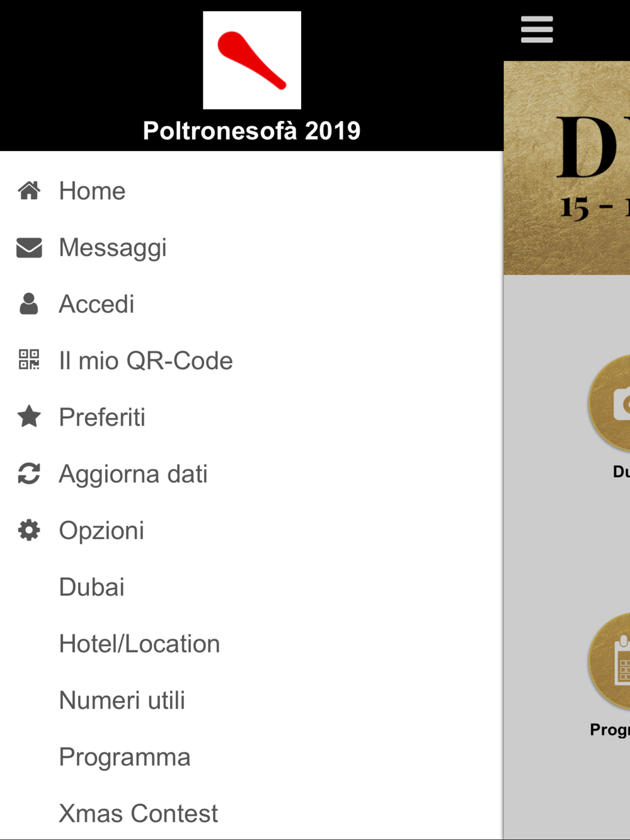Go to Programma in the sidebar
This screenshot has width=630, height=840.
[125, 757]
